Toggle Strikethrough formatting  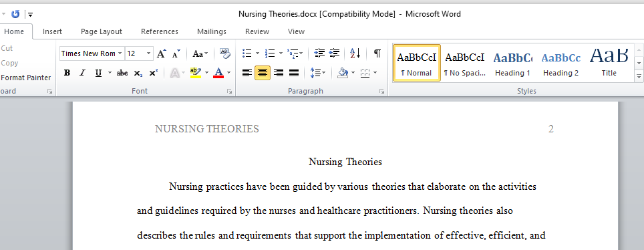tap(122, 73)
